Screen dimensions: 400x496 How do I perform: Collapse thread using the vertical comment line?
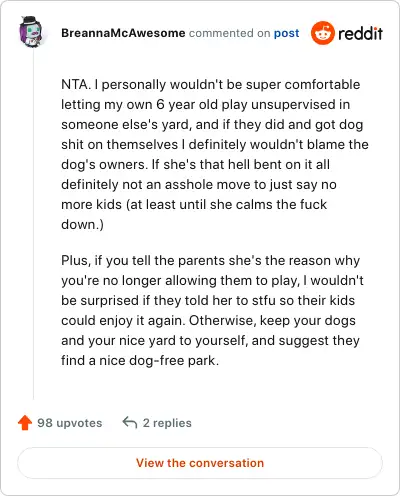click(33, 223)
